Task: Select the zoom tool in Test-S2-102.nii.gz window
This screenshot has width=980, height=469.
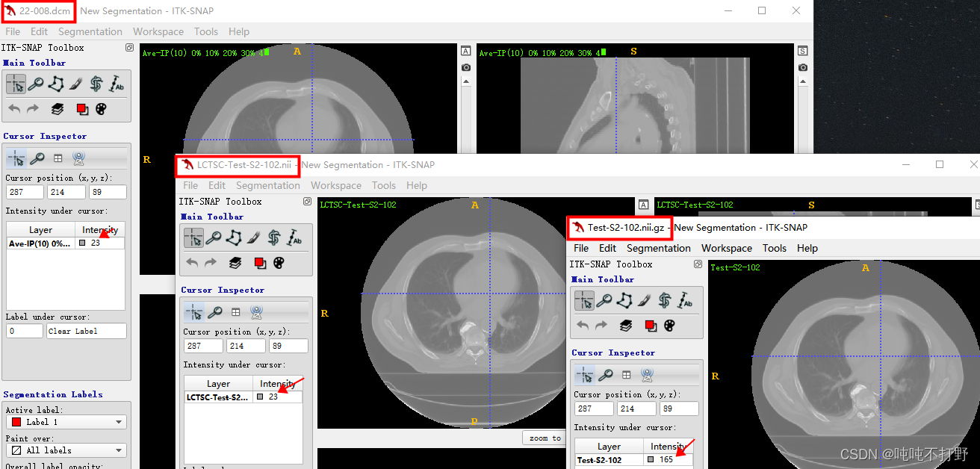Action: [604, 300]
